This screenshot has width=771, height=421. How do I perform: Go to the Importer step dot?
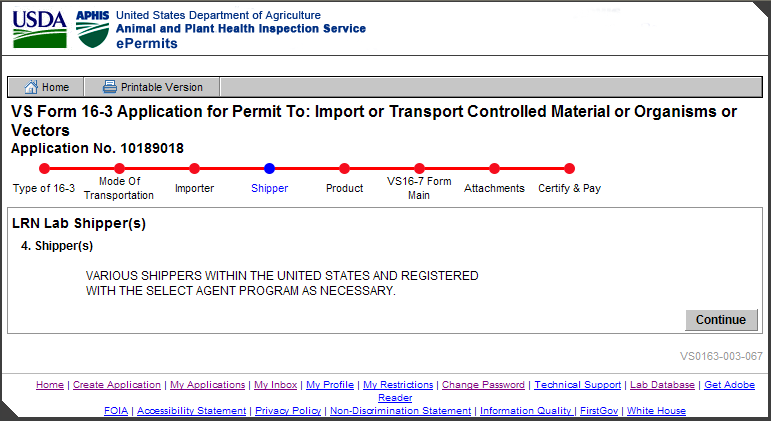pos(194,168)
